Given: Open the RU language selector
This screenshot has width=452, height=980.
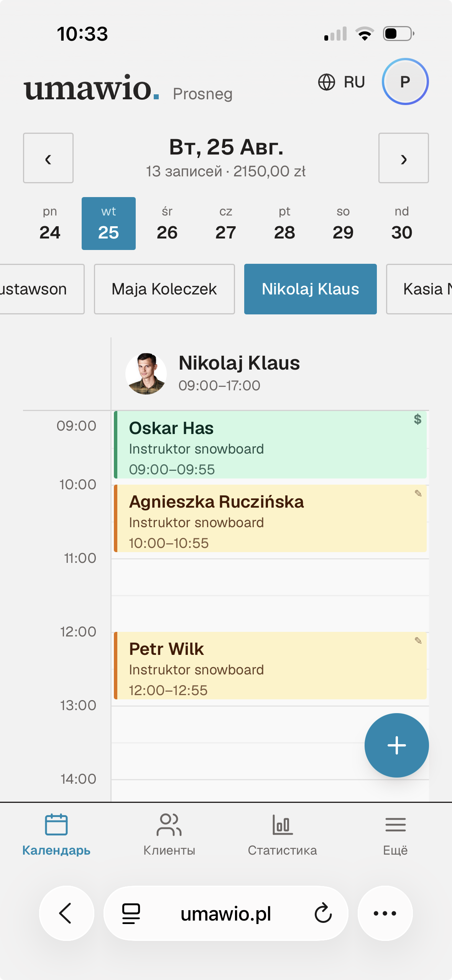Looking at the screenshot, I should 341,82.
